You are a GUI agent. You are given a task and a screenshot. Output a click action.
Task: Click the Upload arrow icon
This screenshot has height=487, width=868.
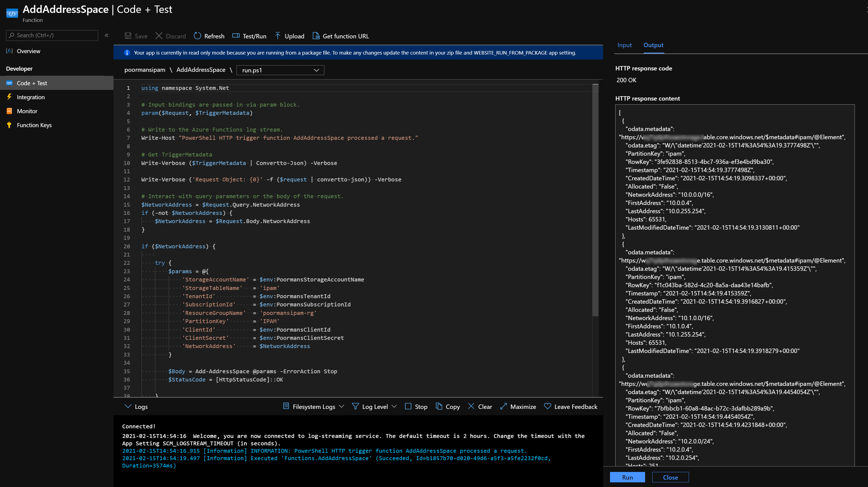click(x=278, y=36)
